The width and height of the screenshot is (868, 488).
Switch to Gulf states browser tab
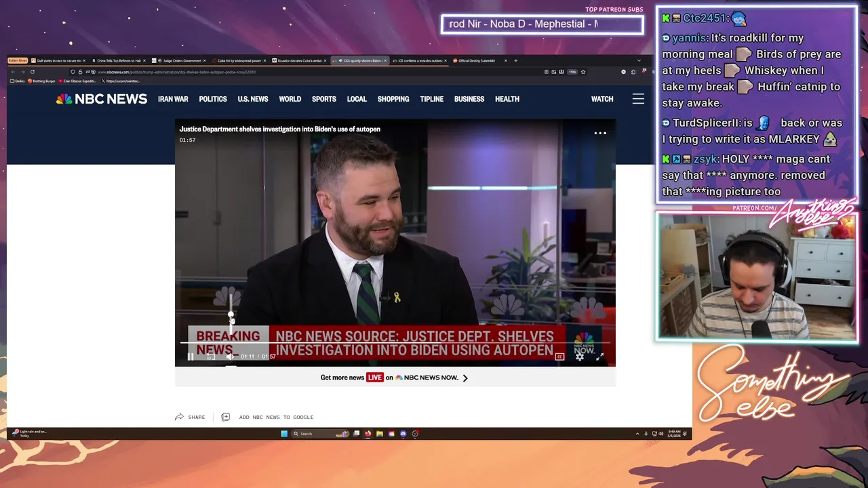(58, 60)
